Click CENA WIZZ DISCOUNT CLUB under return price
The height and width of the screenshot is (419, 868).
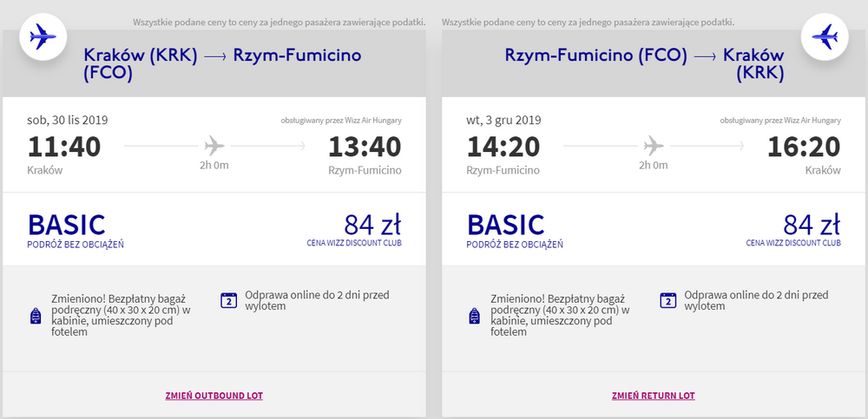(x=793, y=242)
